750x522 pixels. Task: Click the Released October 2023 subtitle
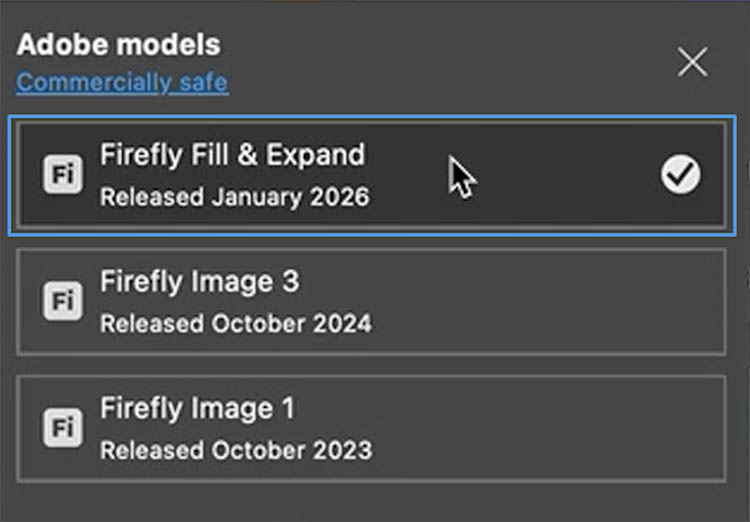coord(235,450)
